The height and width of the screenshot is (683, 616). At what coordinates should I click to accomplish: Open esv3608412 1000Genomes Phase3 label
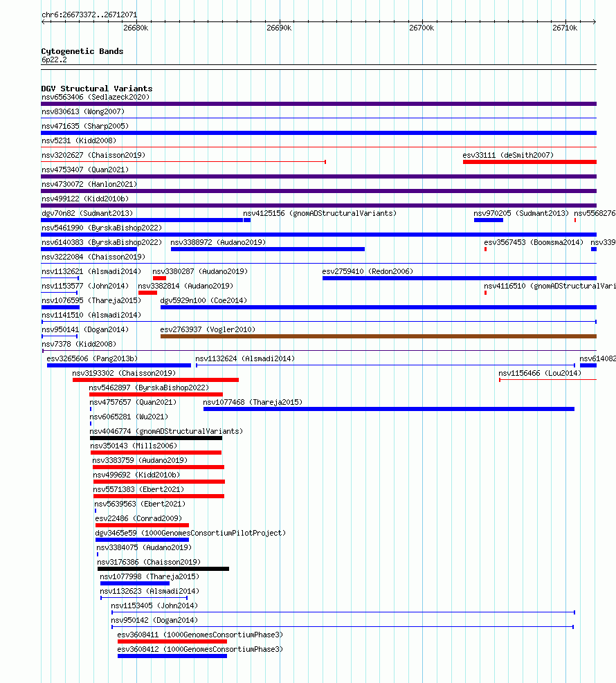200,650
